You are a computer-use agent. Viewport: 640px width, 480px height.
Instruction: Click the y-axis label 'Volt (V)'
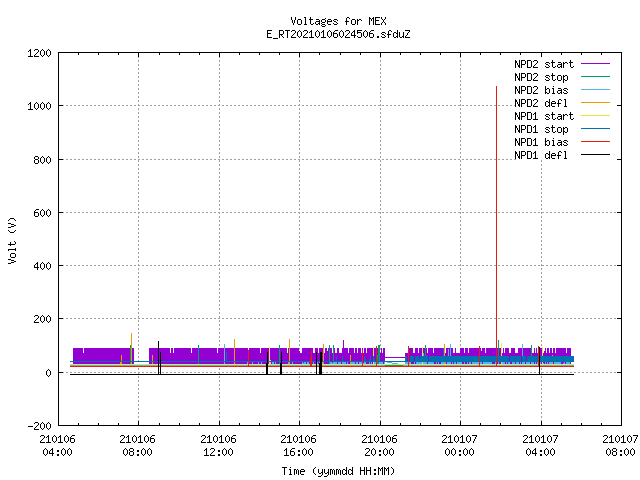coord(13,240)
